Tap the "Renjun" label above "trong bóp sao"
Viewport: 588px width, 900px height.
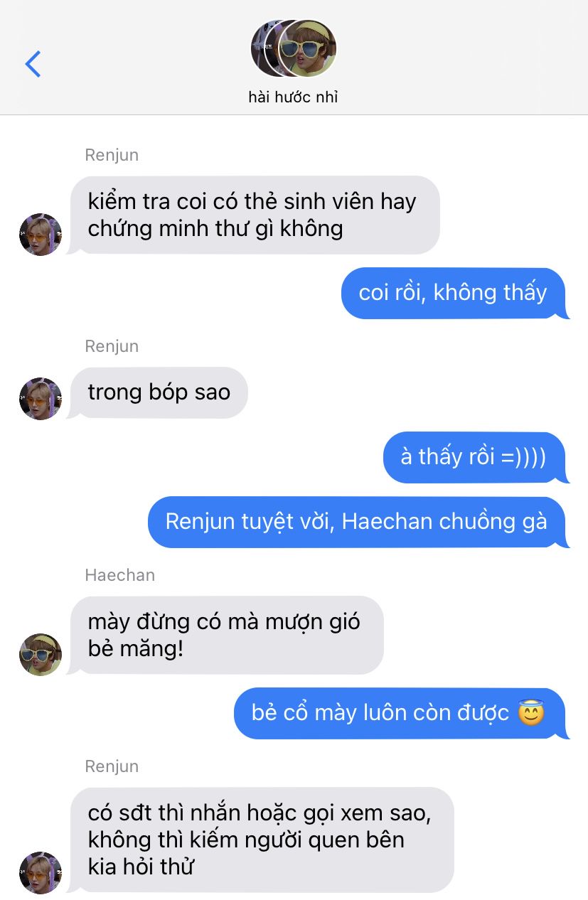(112, 346)
